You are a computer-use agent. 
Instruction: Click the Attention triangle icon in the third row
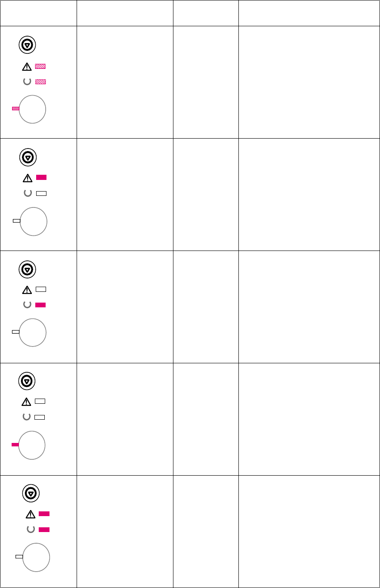(27, 289)
